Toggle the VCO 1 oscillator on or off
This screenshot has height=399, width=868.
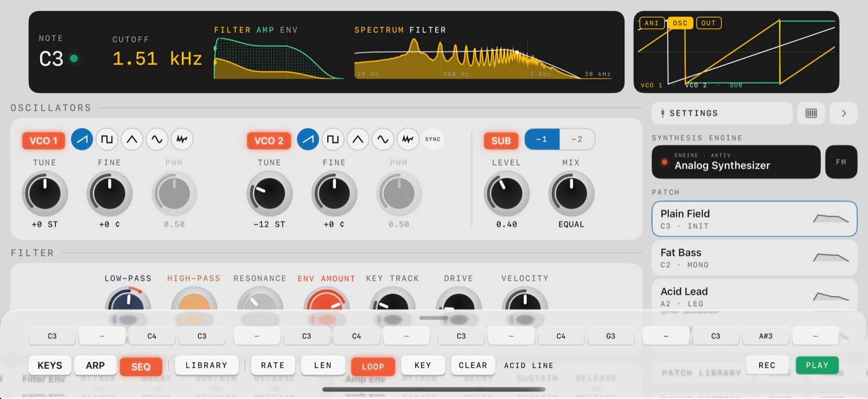(x=43, y=140)
